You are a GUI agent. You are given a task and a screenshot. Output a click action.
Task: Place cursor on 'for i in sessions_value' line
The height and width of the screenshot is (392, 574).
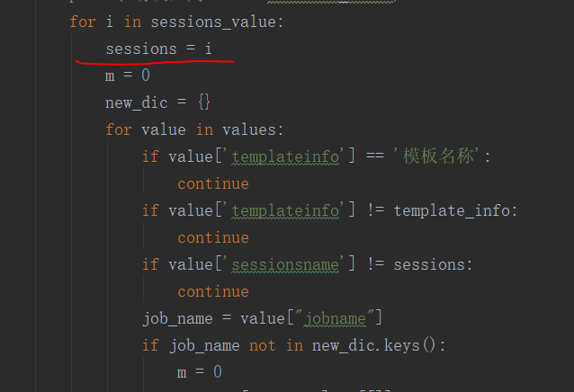pyautogui.click(x=176, y=22)
